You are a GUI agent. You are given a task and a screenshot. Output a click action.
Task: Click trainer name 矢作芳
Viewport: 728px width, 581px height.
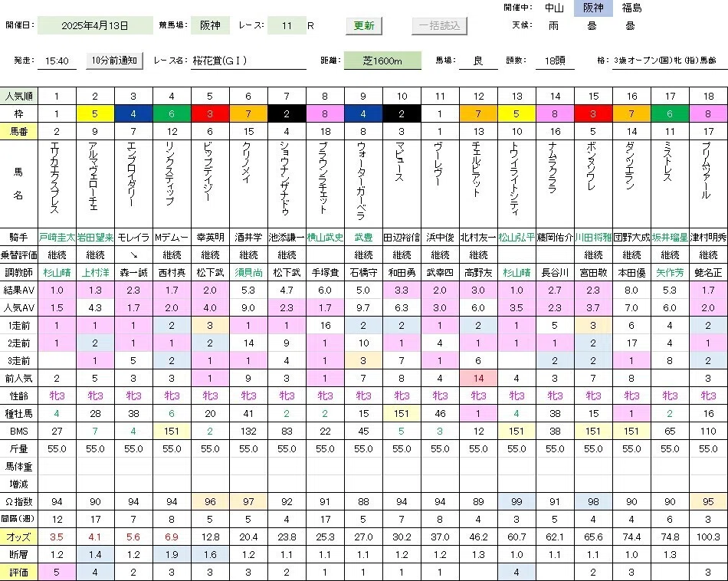[670, 273]
